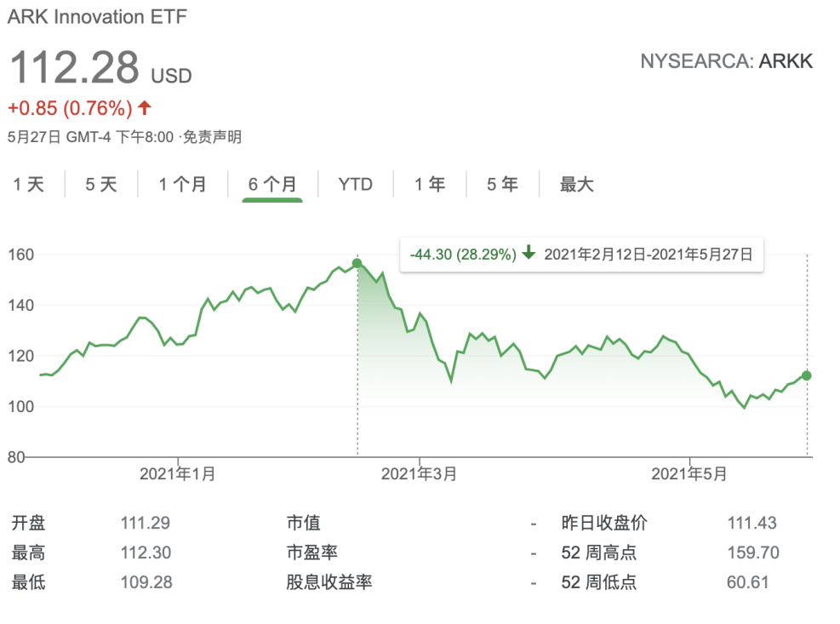The image size is (840, 624).
Task: Click the chart end marker dot
Action: coord(807,375)
